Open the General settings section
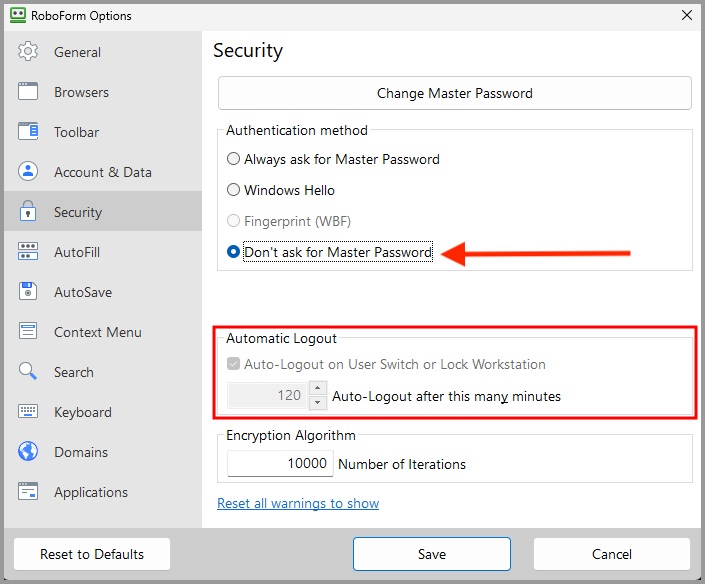Image resolution: width=705 pixels, height=584 pixels. [103, 52]
